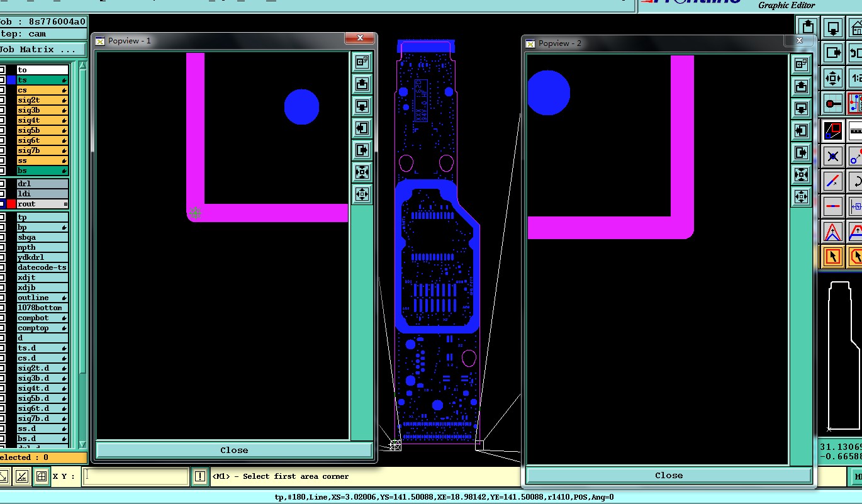Select the 'compbot' layer

pos(42,318)
